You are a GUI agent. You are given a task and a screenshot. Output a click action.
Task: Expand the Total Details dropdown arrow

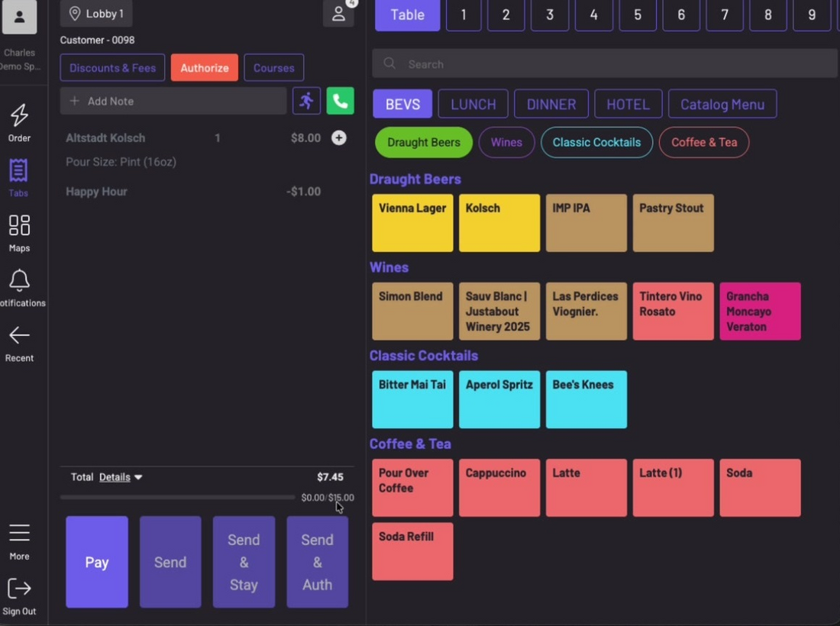(x=138, y=477)
